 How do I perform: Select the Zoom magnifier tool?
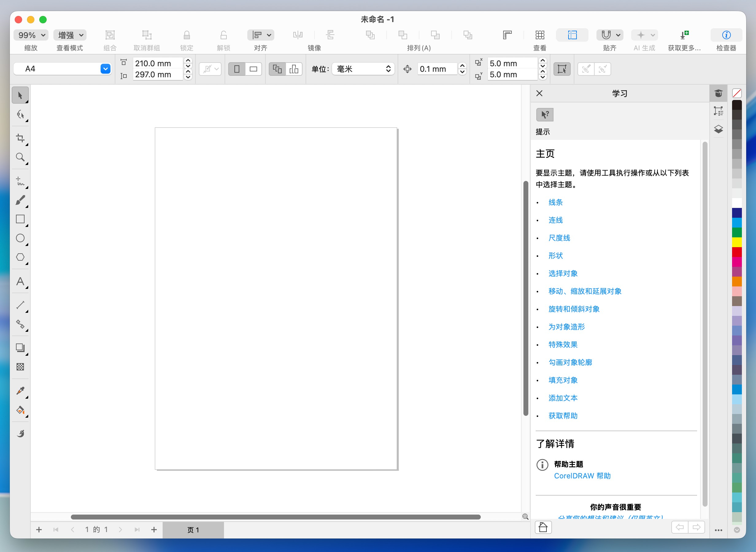(20, 157)
